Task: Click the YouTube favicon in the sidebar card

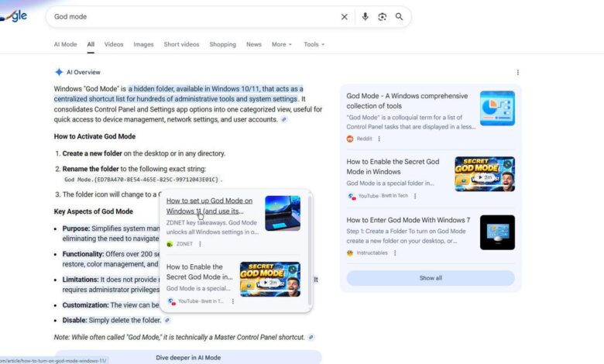Action: (x=352, y=196)
